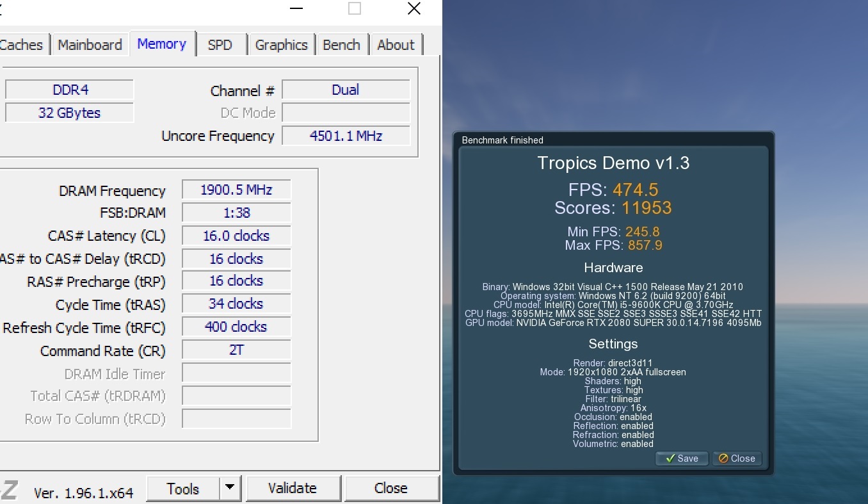Click the FPS 474.5 result
868x504 pixels.
tap(613, 190)
